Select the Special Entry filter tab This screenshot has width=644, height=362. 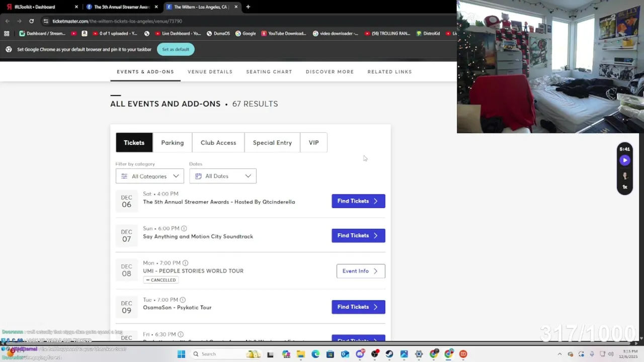(272, 143)
